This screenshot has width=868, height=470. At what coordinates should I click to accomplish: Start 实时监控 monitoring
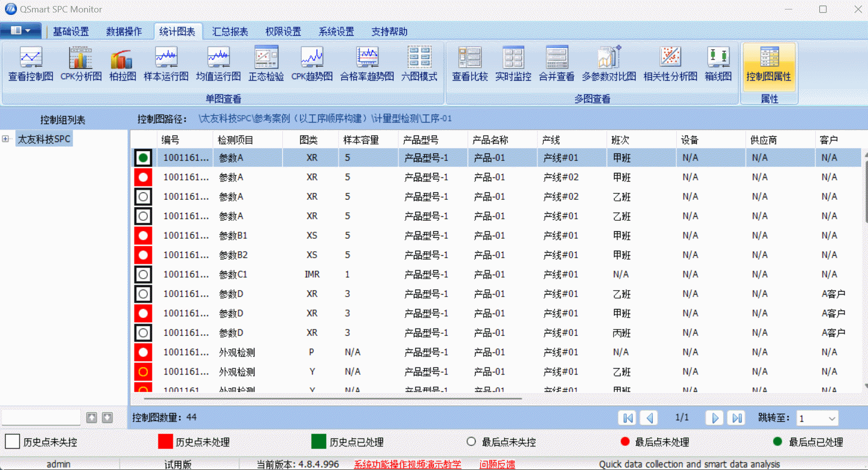coord(513,64)
